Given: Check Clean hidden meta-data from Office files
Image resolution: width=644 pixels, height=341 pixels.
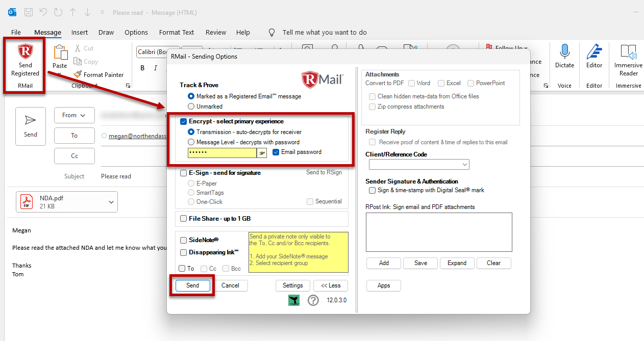Looking at the screenshot, I should (373, 96).
